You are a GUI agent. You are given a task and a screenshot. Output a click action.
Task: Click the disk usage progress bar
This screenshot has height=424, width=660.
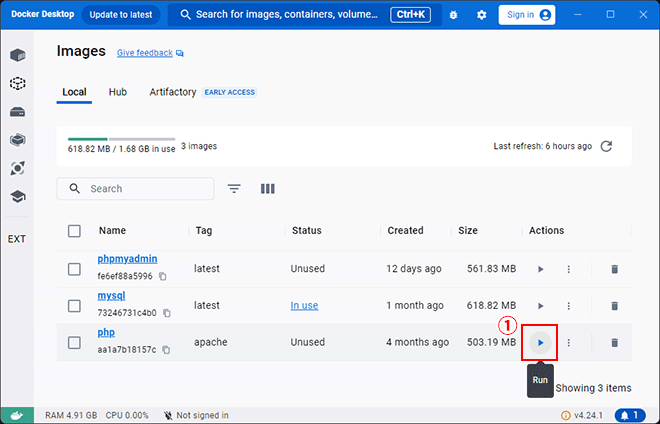[x=121, y=139]
